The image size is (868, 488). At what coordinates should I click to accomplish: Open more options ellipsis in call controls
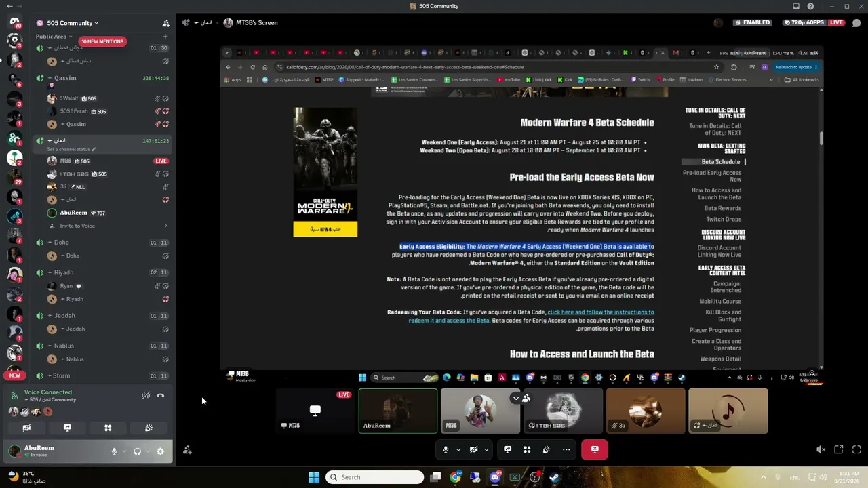point(566,449)
